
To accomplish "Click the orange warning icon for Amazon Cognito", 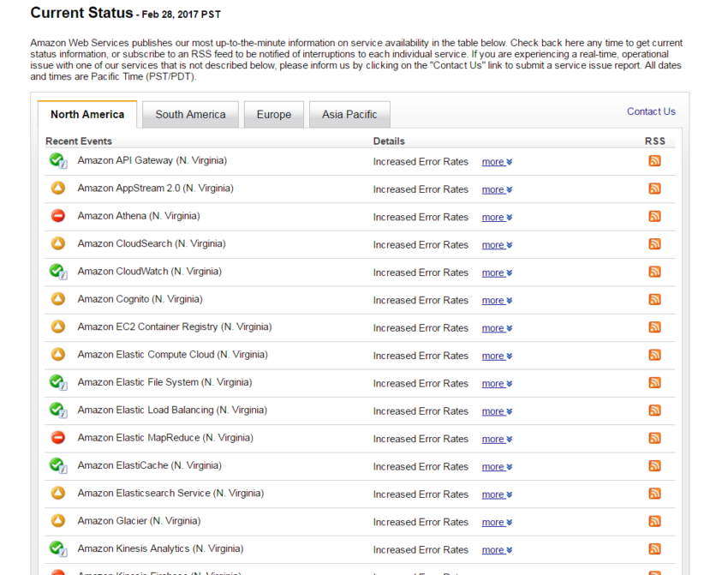I will pos(57,299).
